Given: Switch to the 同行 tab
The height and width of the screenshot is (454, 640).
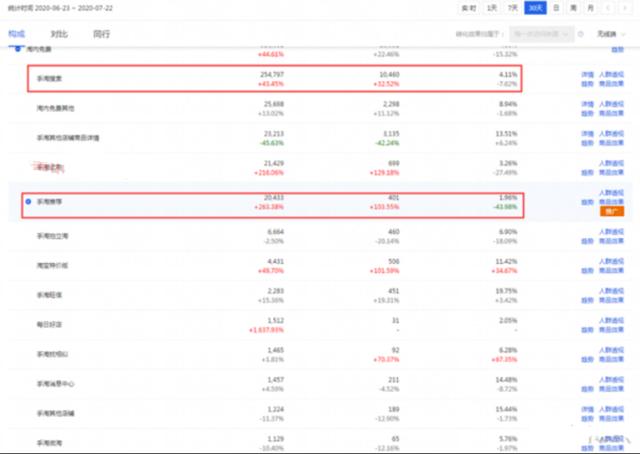Looking at the screenshot, I should coord(102,34).
